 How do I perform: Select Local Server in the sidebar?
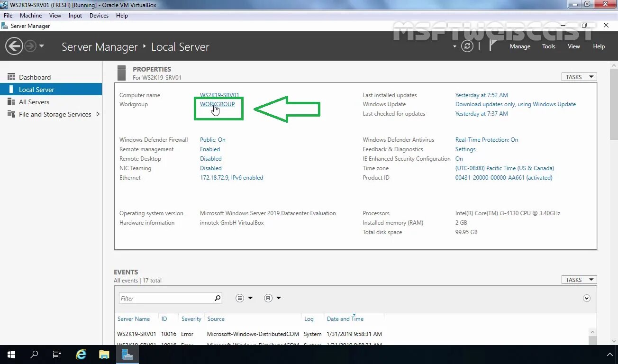[x=51, y=90]
